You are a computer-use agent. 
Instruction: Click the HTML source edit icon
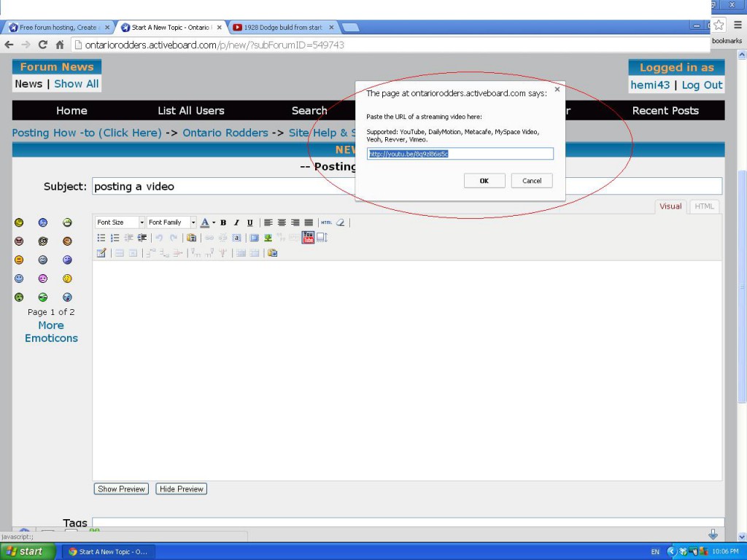tap(326, 222)
